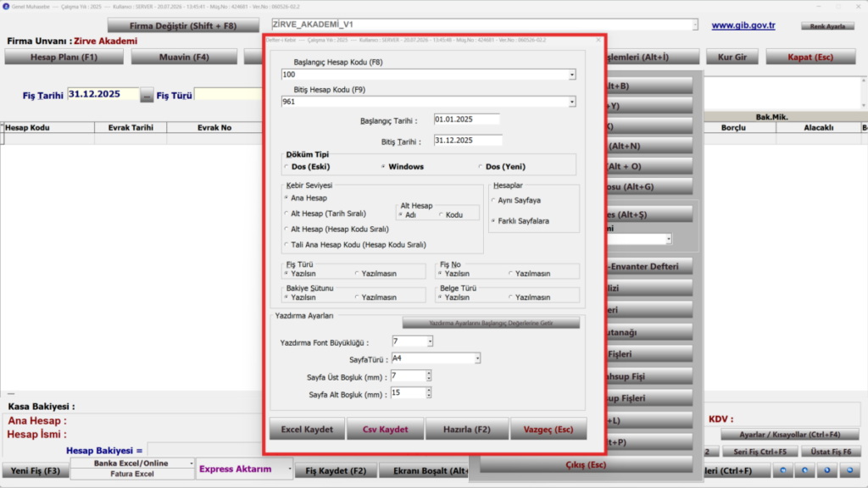Cancel with Vazgeç (Esc) button

pyautogui.click(x=548, y=430)
